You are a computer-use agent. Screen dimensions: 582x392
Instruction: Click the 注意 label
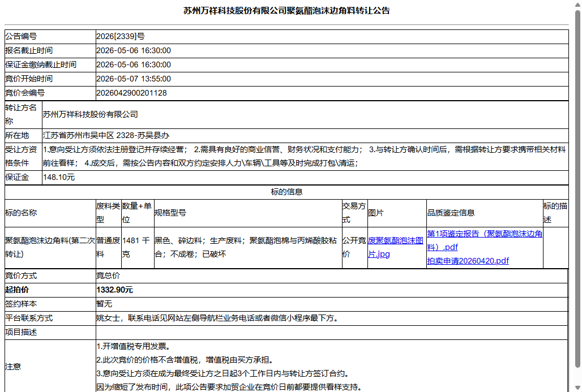[13, 367]
